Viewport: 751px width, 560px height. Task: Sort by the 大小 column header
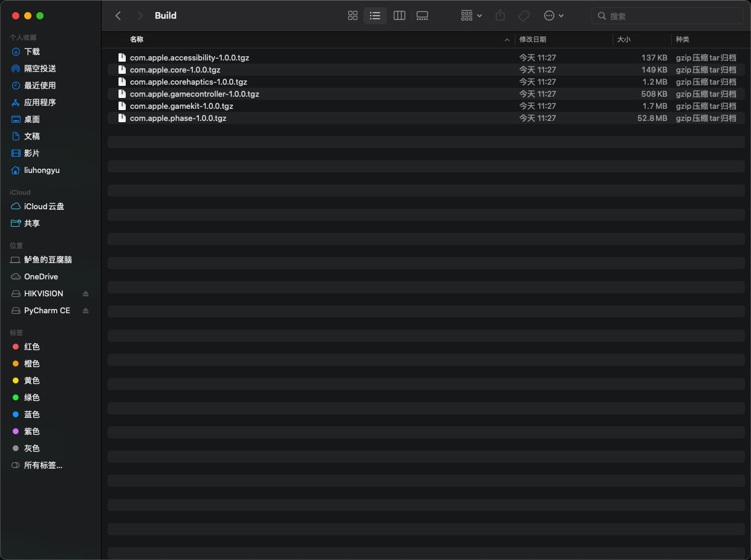(x=623, y=39)
